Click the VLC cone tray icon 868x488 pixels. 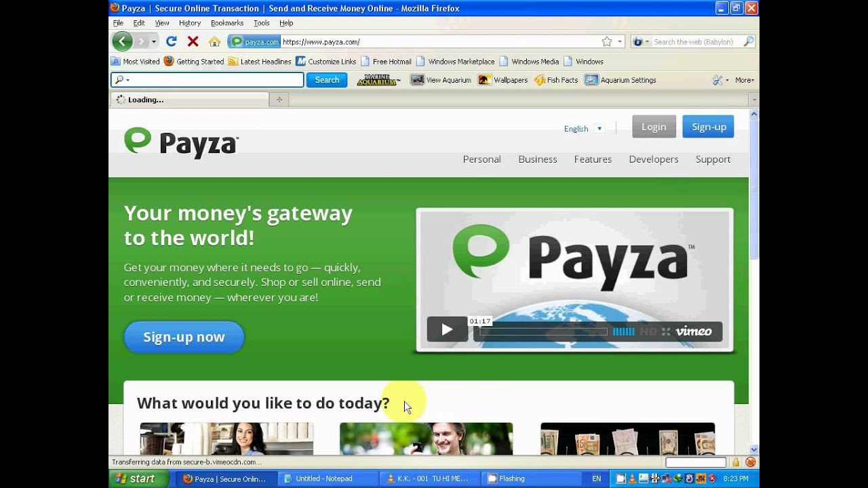632,479
